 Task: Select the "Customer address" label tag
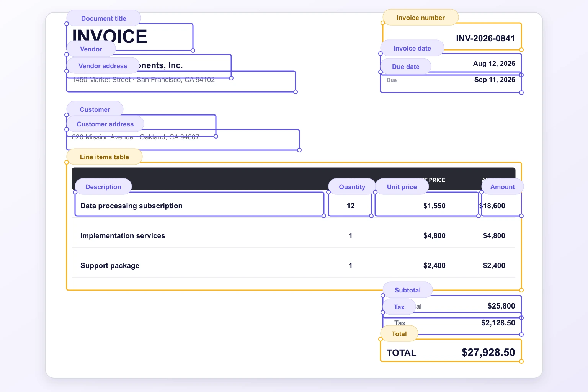(x=105, y=124)
